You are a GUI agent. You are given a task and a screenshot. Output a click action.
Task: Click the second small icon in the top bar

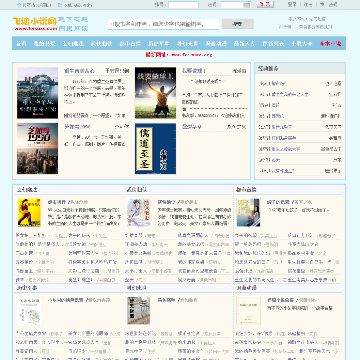(x=60, y=5)
